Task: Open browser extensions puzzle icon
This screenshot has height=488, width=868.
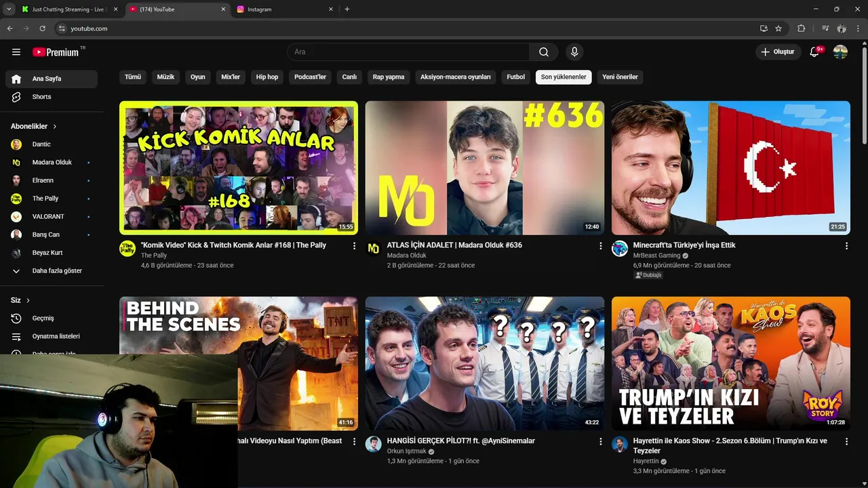Action: (802, 28)
